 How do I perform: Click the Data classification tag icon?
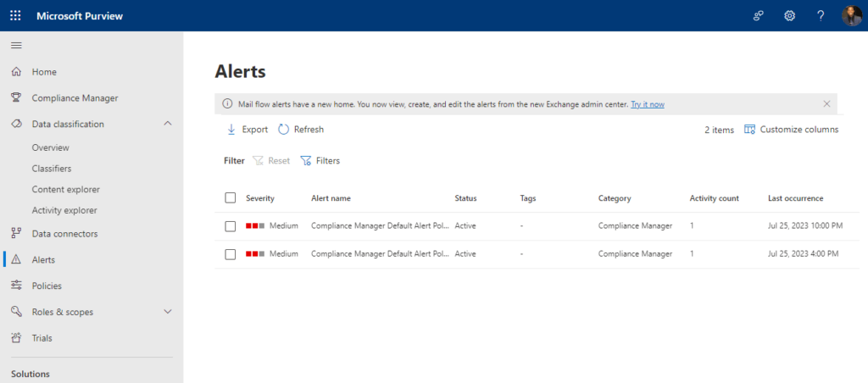(x=16, y=124)
